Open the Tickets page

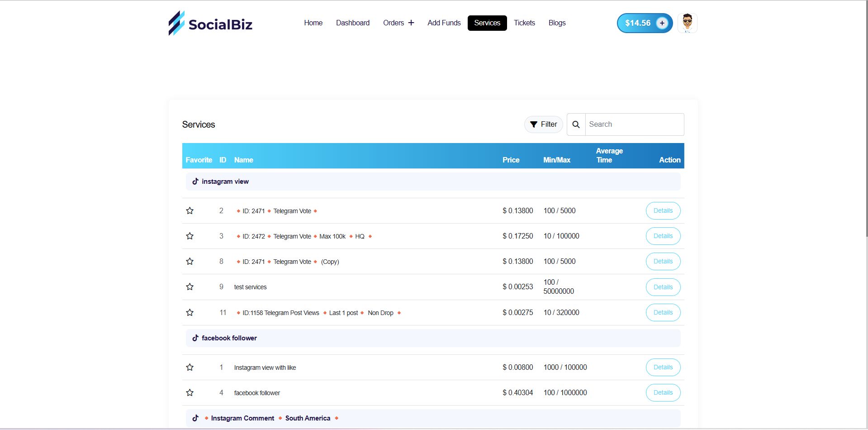pos(524,23)
